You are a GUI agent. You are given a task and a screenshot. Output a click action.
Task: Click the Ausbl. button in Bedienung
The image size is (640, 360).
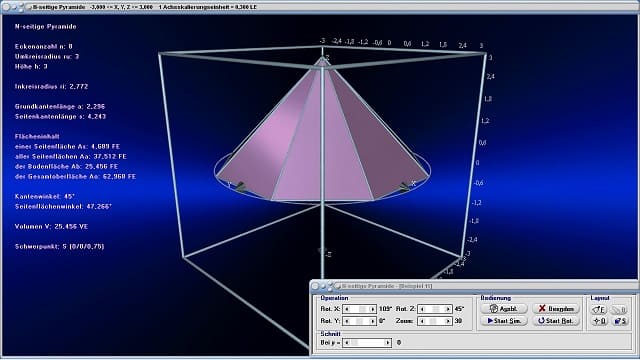(x=504, y=309)
